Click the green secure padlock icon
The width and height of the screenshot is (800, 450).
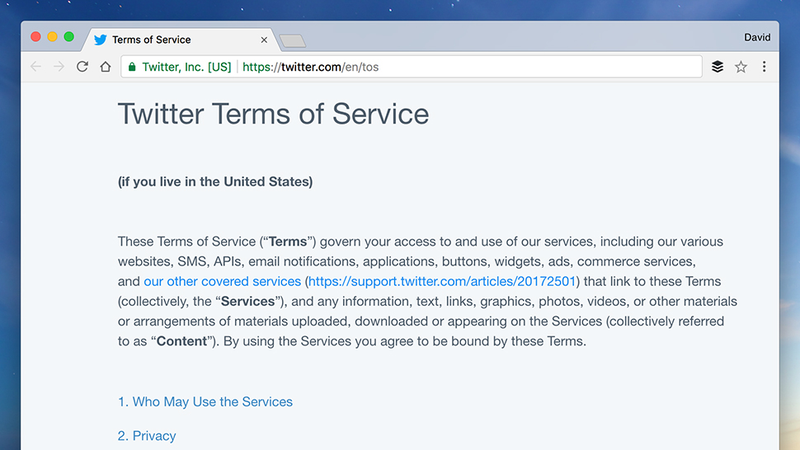click(x=132, y=67)
